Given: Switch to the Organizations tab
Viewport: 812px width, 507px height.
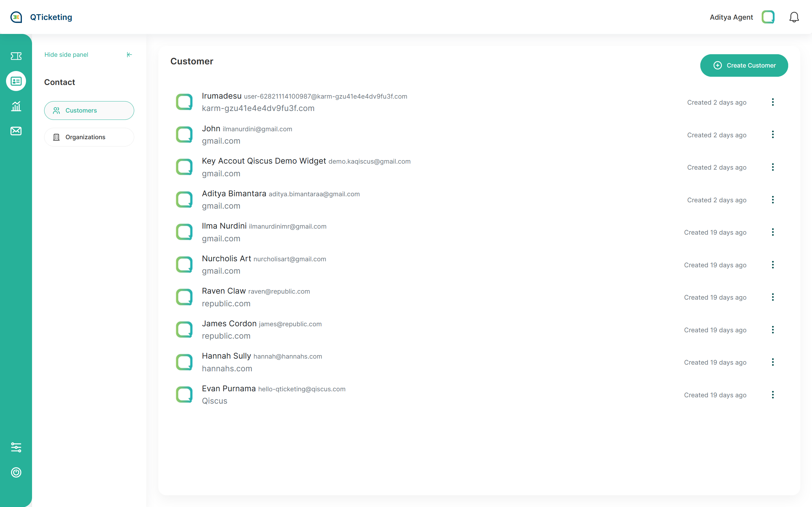Looking at the screenshot, I should (89, 137).
